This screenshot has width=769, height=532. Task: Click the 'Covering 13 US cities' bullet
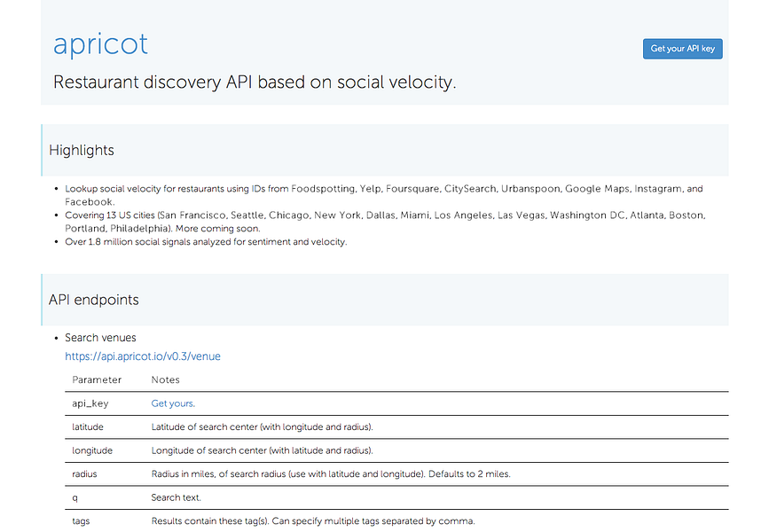tap(385, 215)
